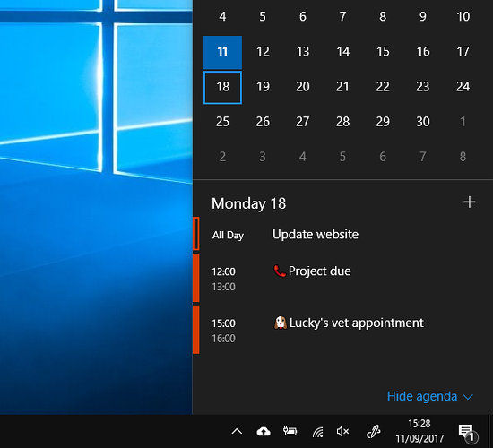Viewport: 493px width, 448px height.
Task: Show hidden system tray icons
Action: click(x=237, y=431)
